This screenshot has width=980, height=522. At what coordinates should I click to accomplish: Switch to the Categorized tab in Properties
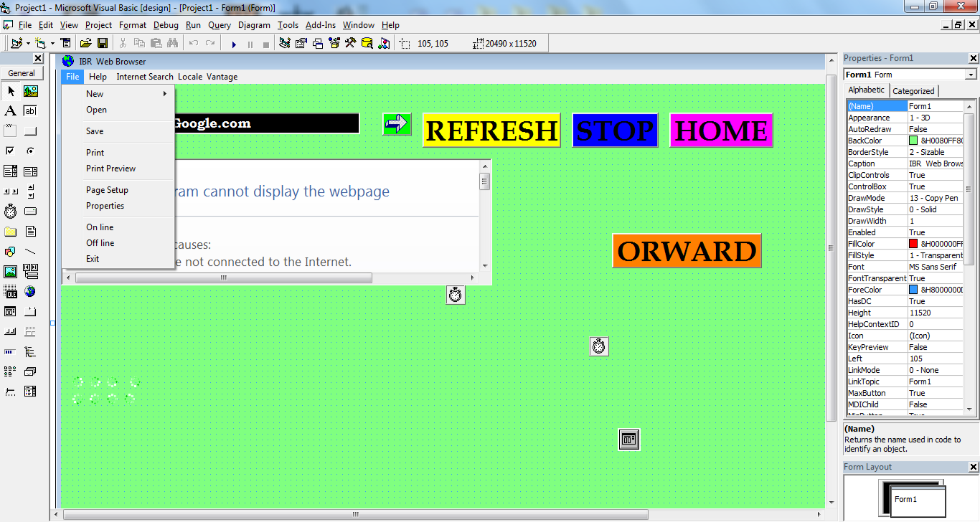click(914, 90)
